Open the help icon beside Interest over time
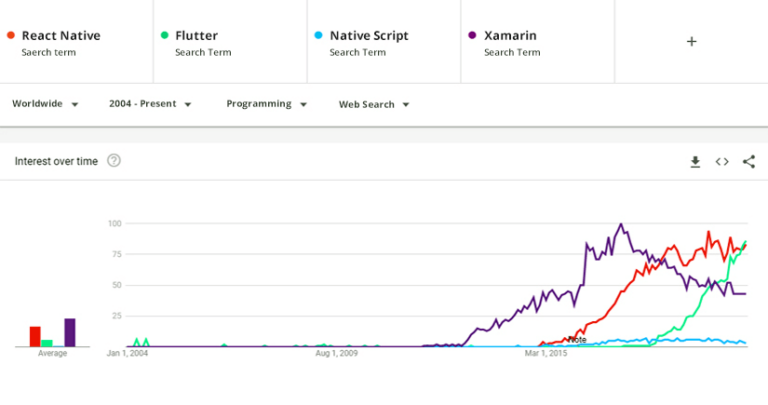 (114, 161)
